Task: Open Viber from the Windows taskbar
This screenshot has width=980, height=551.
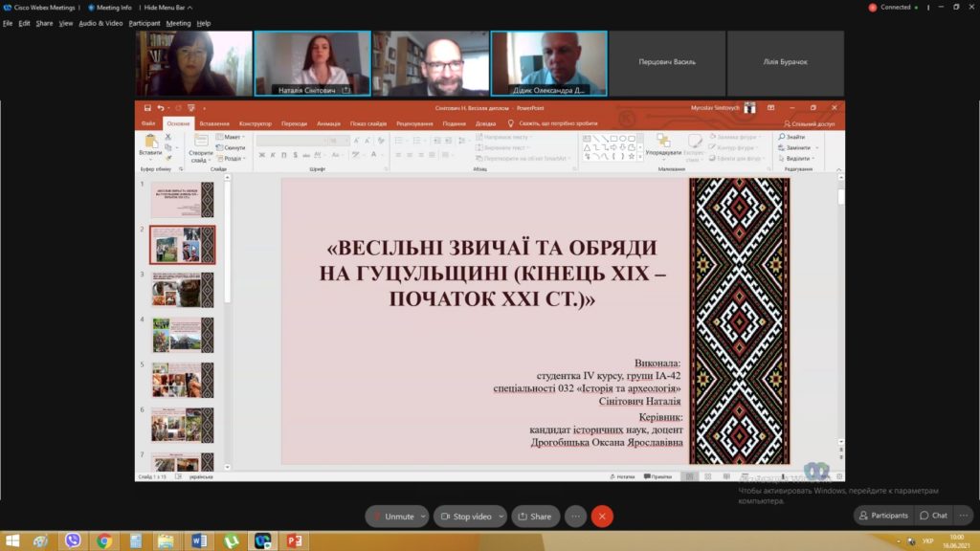Action: tap(73, 540)
